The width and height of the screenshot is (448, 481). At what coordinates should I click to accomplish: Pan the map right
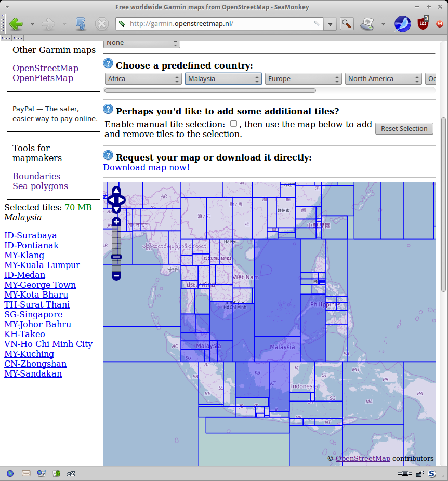[122, 201]
